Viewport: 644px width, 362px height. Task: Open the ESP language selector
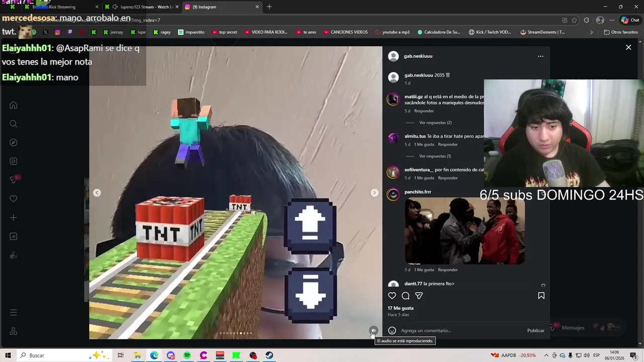pos(596,355)
